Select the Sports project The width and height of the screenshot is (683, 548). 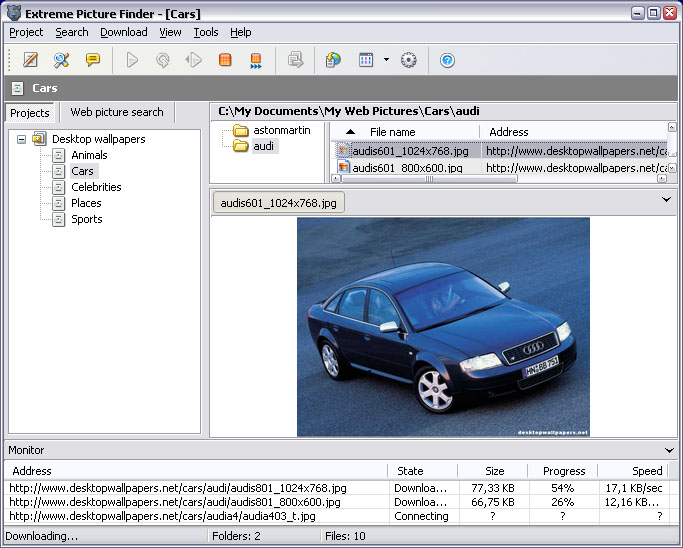[x=87, y=220]
